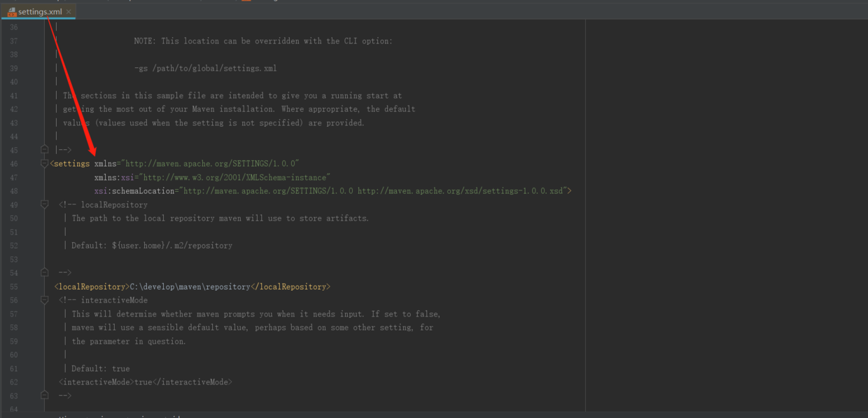Click the interactiveMode true element line
The height and width of the screenshot is (418, 868).
(x=146, y=382)
